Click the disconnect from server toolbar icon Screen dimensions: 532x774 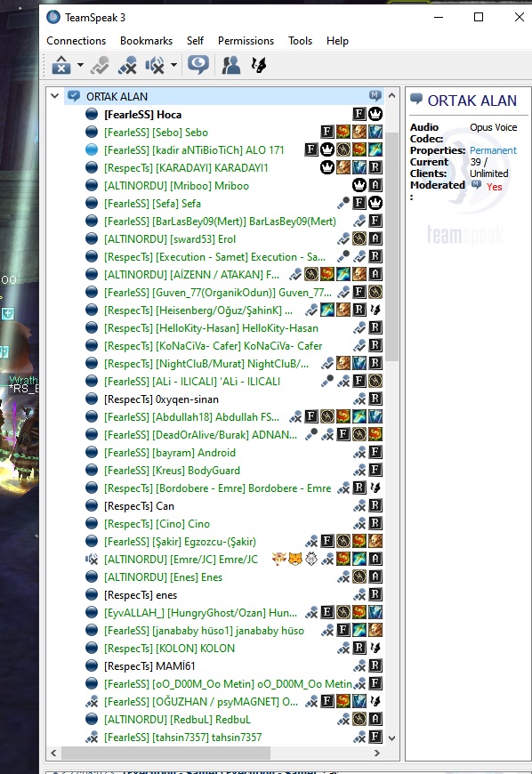pos(61,65)
